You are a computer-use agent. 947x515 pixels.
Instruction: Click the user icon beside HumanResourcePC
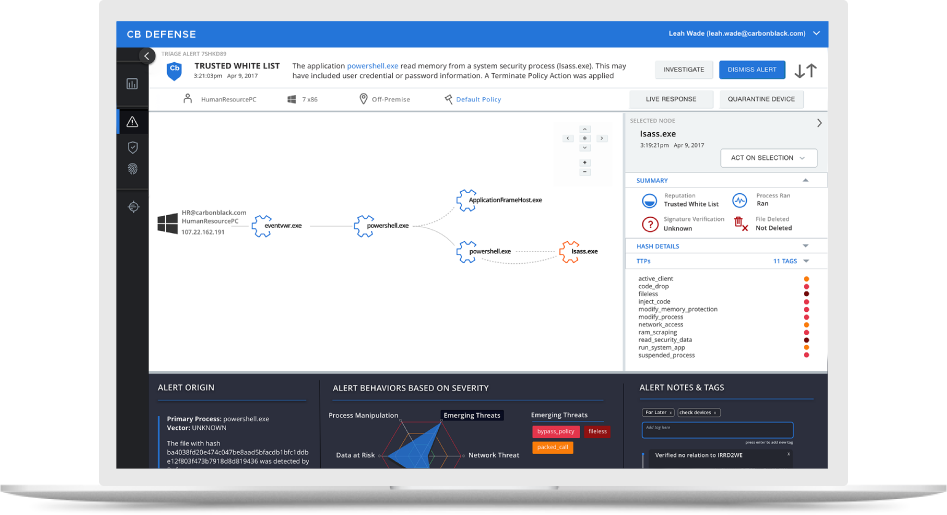click(188, 98)
